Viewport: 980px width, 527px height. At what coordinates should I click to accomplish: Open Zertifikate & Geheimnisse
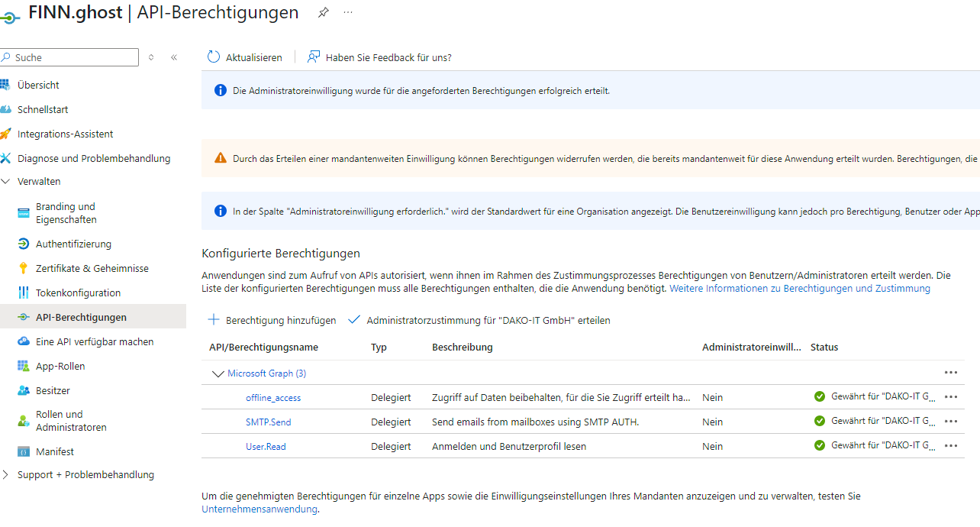pos(93,268)
